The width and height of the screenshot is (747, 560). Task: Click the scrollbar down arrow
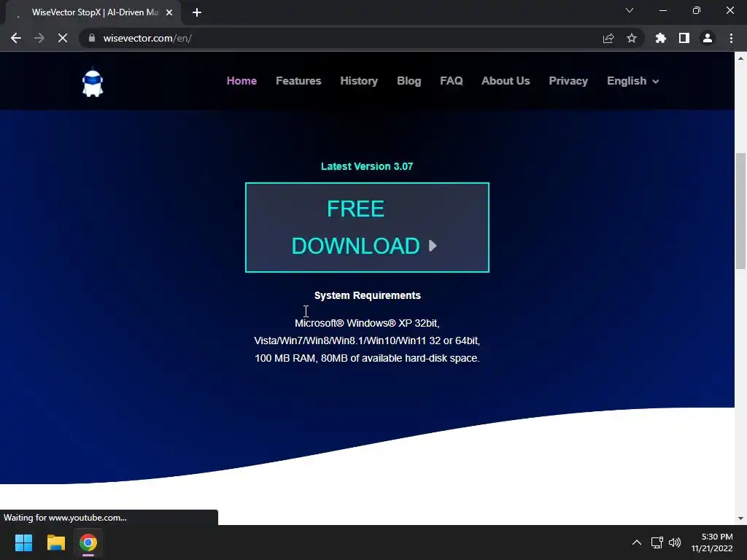[x=740, y=518]
